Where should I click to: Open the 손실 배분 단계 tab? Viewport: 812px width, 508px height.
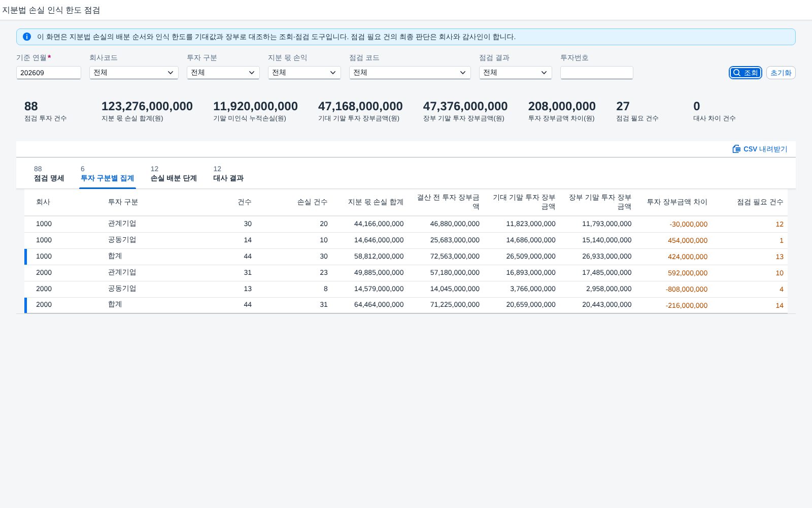click(174, 174)
